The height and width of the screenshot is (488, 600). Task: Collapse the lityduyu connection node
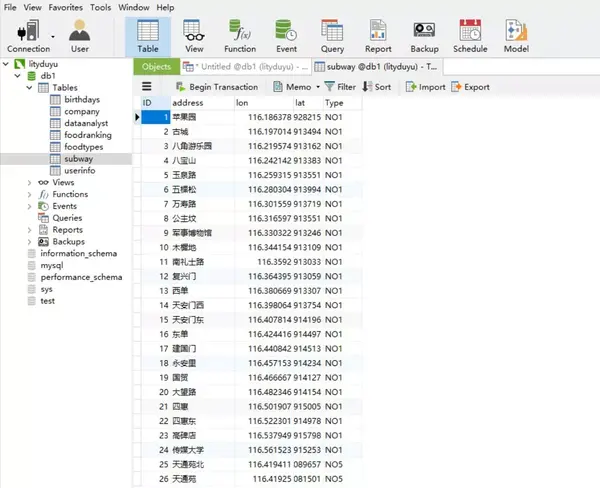pos(6,64)
